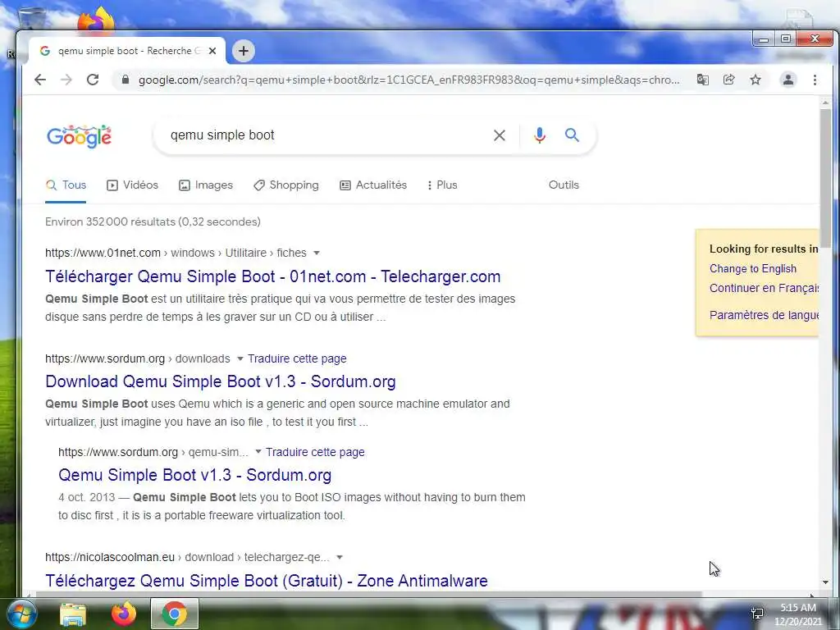Click the https://nicolascoolman.eu breadcrumb text

tap(110, 557)
